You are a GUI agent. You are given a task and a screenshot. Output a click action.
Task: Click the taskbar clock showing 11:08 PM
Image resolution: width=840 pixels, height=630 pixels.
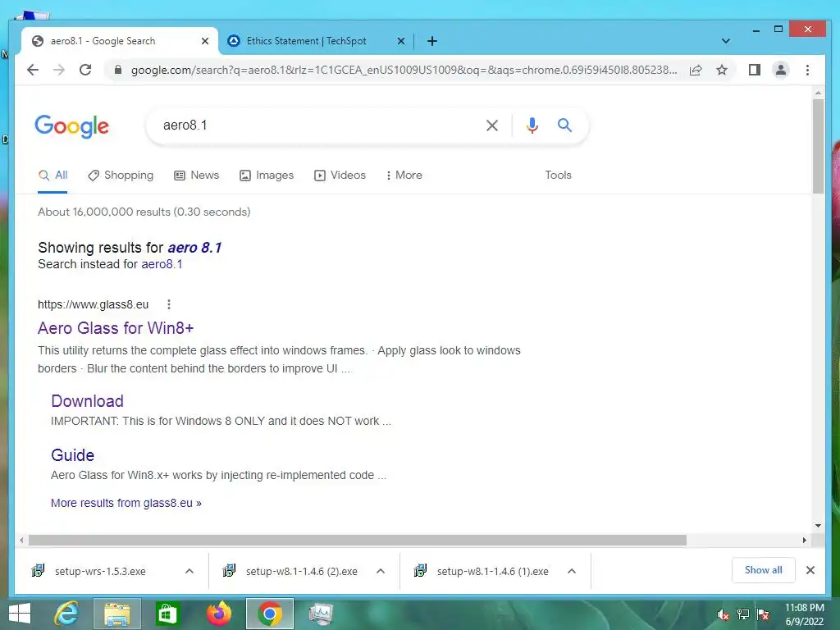[804, 614]
